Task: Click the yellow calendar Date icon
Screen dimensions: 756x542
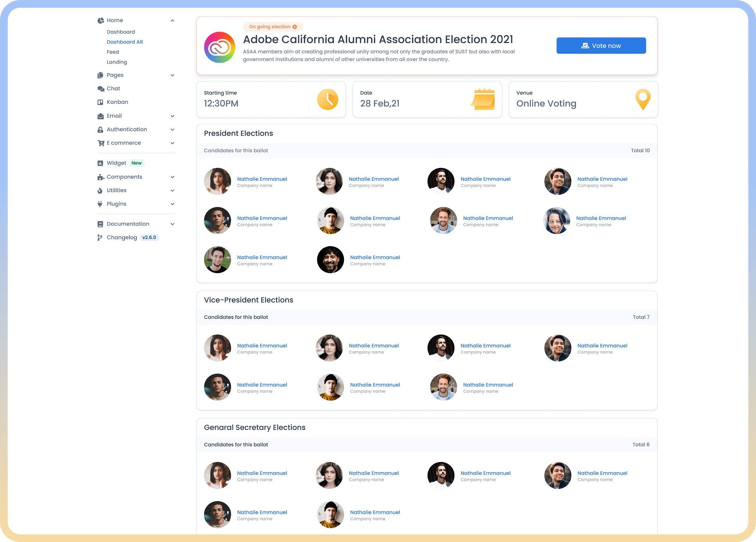Action: (483, 99)
